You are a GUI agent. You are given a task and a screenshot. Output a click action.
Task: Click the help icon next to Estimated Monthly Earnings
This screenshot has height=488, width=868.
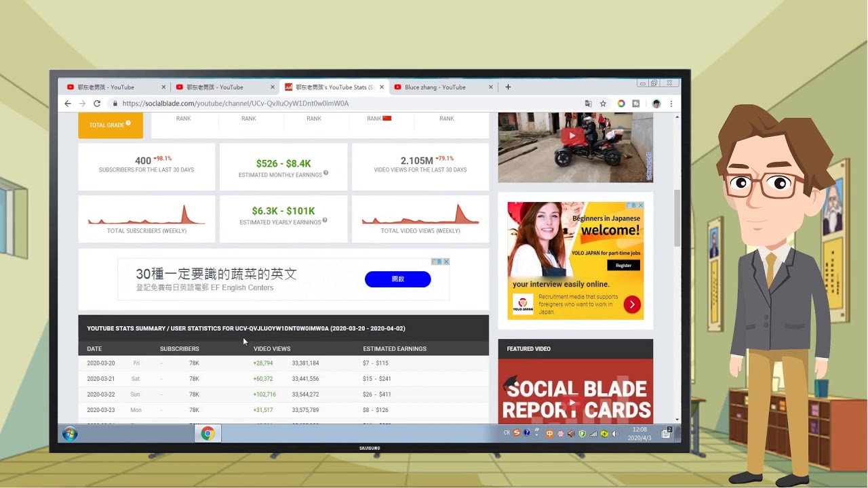pyautogui.click(x=325, y=173)
